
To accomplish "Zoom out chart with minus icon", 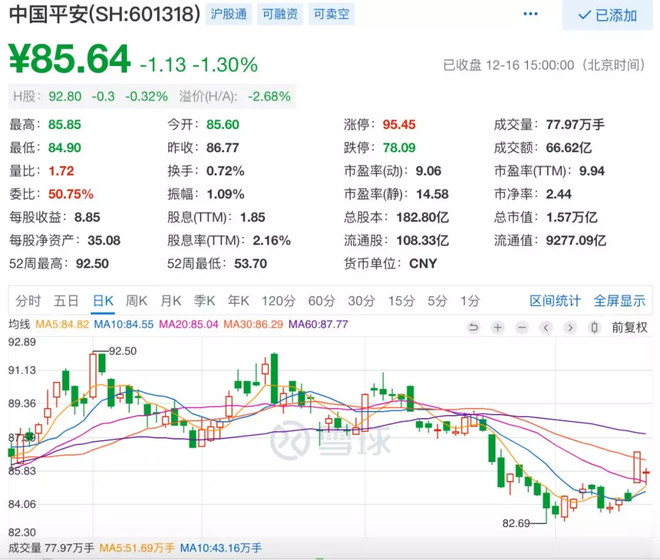I will (522, 327).
